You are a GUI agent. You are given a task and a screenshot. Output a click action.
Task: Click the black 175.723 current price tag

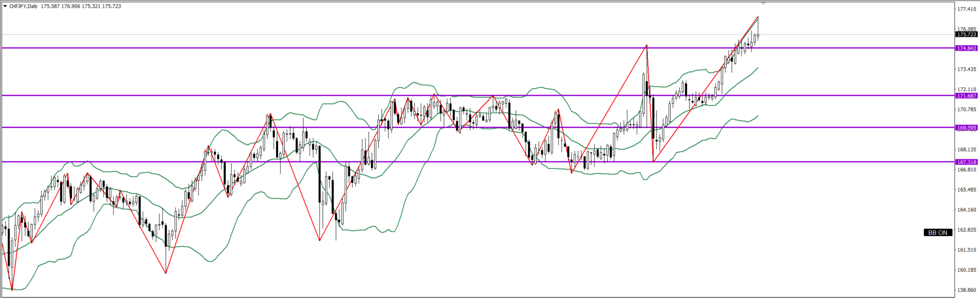pyautogui.click(x=966, y=34)
